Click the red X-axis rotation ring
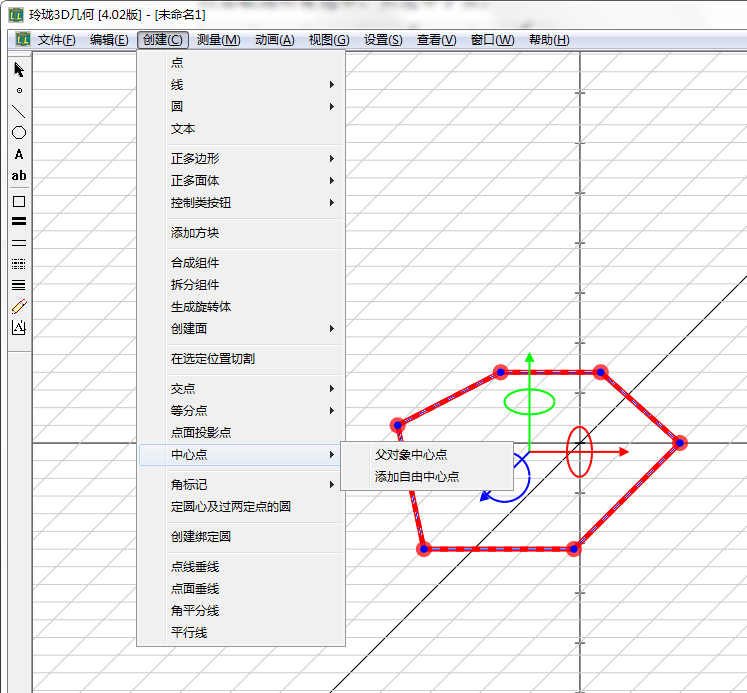The width and height of the screenshot is (747, 693). [580, 452]
